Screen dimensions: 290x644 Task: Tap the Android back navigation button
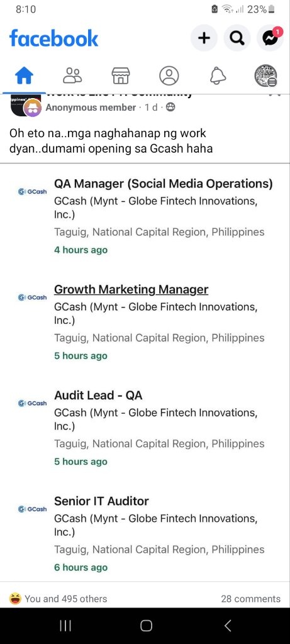227,626
